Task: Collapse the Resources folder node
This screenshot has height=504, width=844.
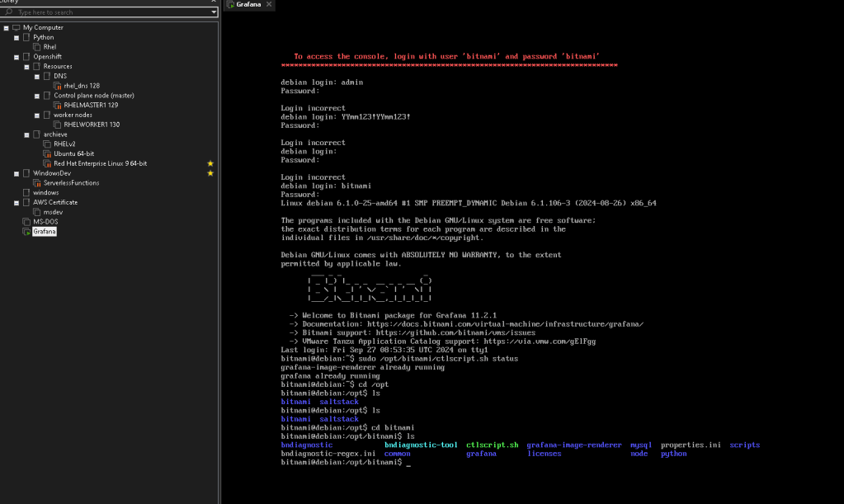Action: coord(26,67)
